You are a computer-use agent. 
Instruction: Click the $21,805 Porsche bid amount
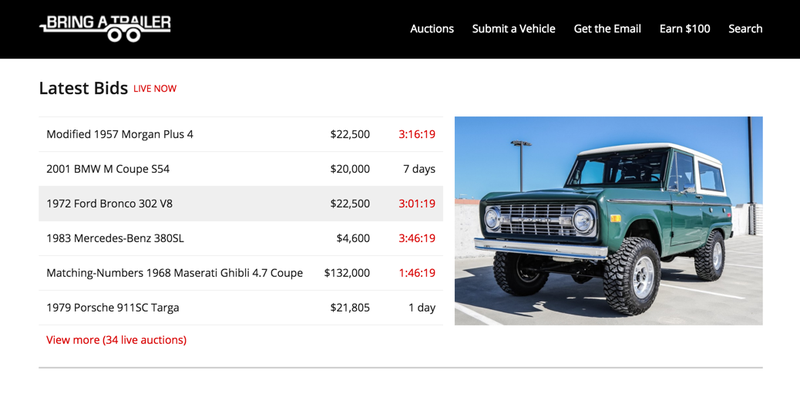[x=350, y=307]
